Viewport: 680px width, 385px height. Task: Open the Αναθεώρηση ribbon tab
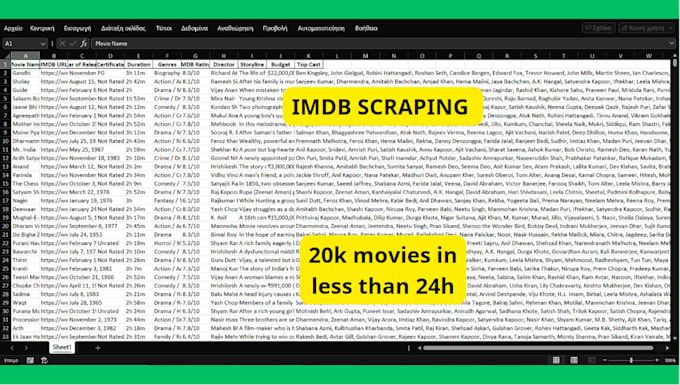(235, 28)
